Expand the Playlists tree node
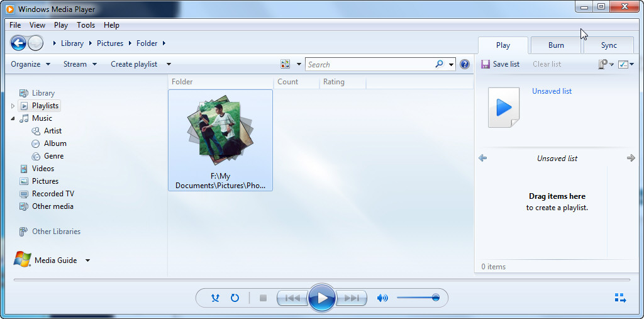Image resolution: width=644 pixels, height=319 pixels. point(13,106)
